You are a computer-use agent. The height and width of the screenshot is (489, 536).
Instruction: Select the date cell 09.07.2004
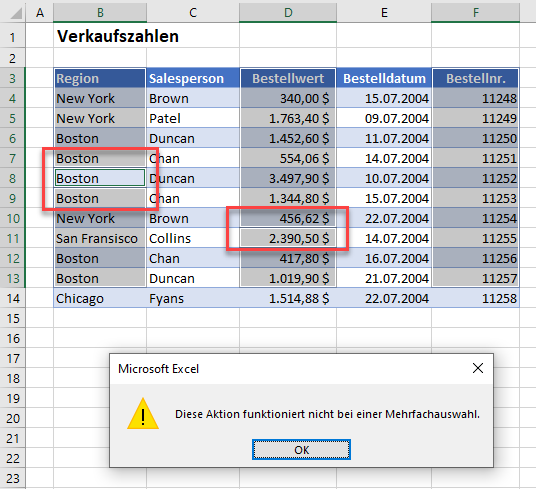tap(384, 118)
